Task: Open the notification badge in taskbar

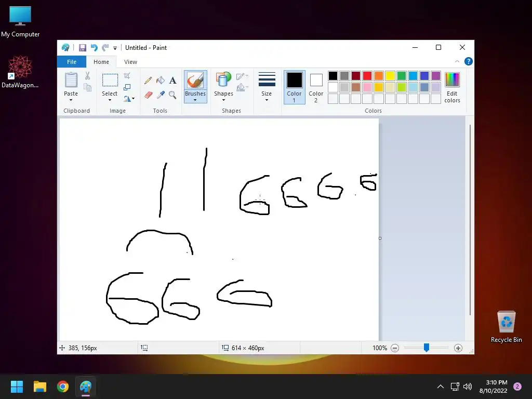Action: click(x=517, y=387)
